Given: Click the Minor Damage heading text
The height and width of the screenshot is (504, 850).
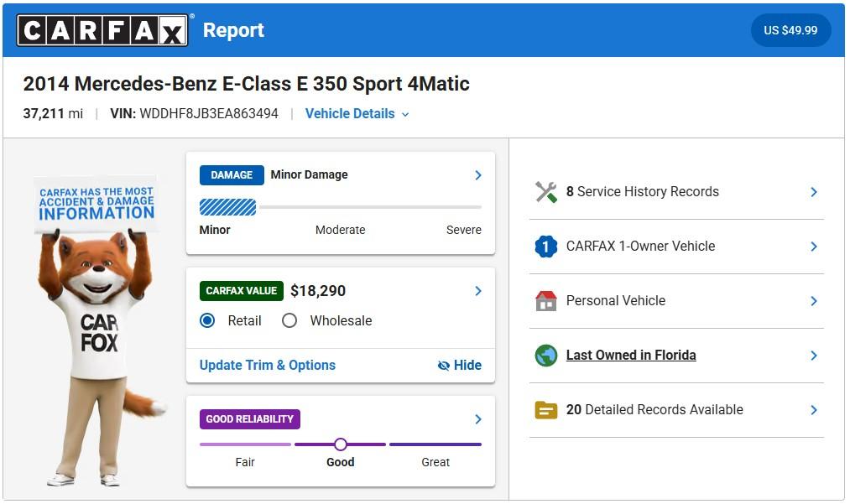Looking at the screenshot, I should click(309, 175).
